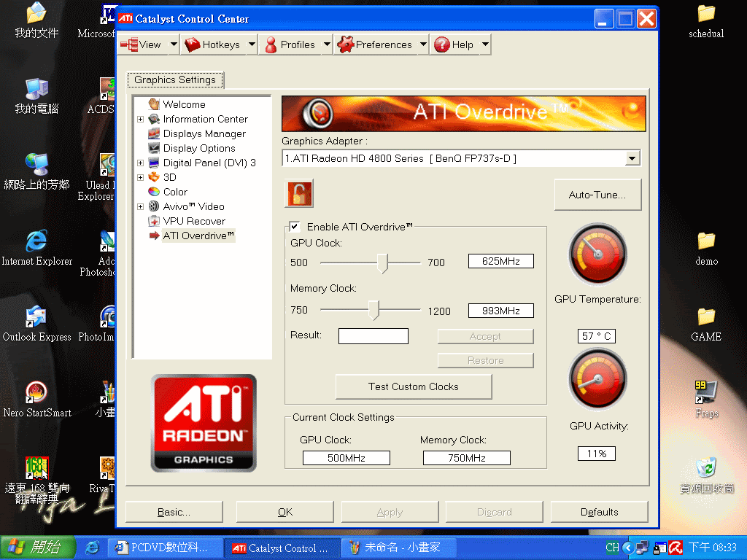Click the GPU Clock slider handle
747x560 pixels.
click(383, 262)
